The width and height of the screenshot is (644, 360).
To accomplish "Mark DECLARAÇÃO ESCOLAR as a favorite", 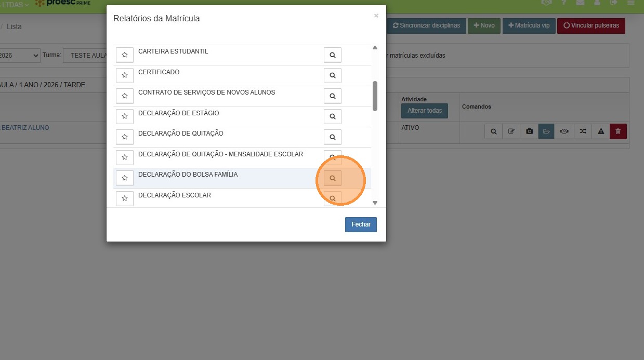I will click(125, 198).
